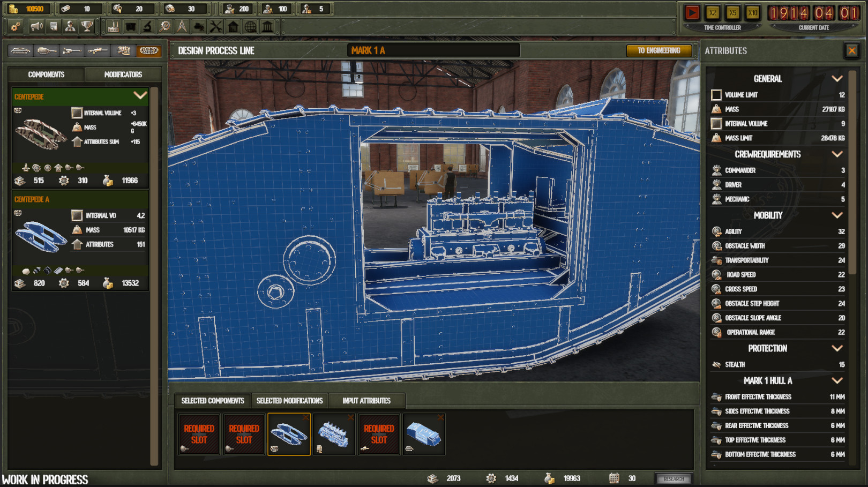Open the settings gears icon
The height and width of the screenshot is (487, 868).
coord(16,26)
